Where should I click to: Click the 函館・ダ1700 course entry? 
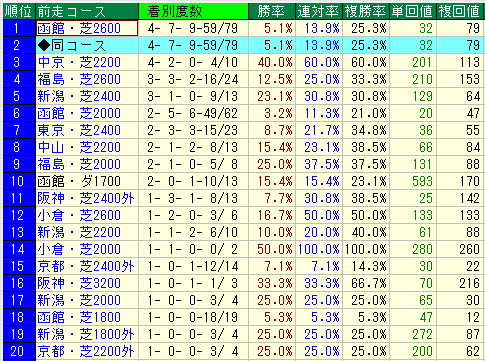tap(79, 181)
